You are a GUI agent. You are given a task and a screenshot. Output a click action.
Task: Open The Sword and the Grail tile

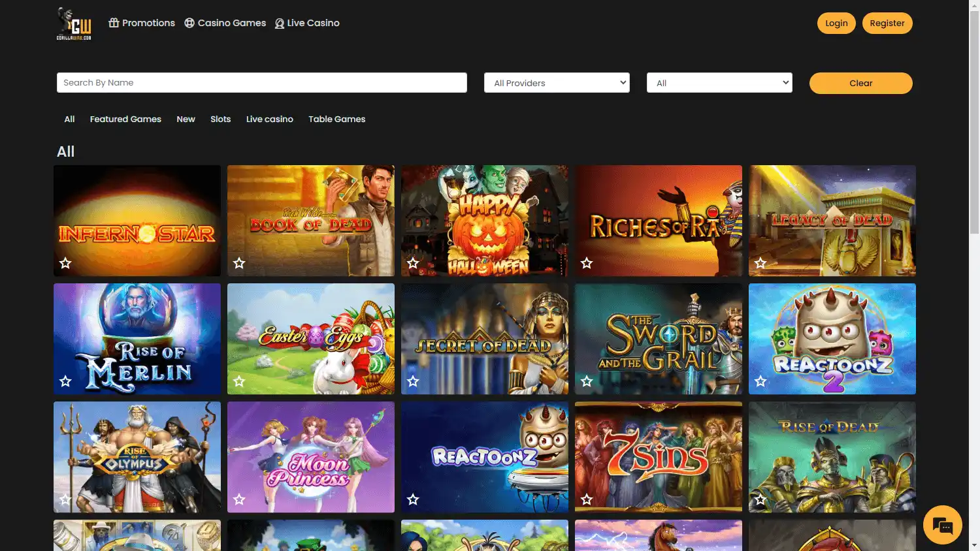pyautogui.click(x=659, y=339)
